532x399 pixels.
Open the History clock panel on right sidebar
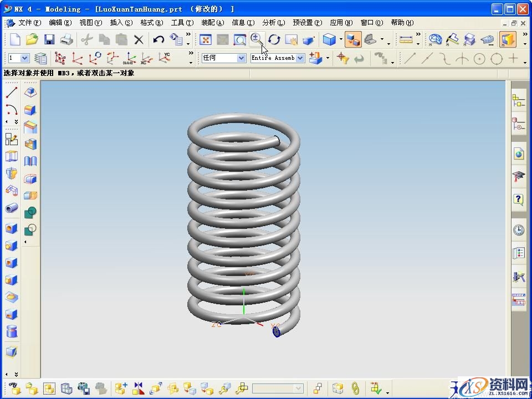pyautogui.click(x=518, y=230)
